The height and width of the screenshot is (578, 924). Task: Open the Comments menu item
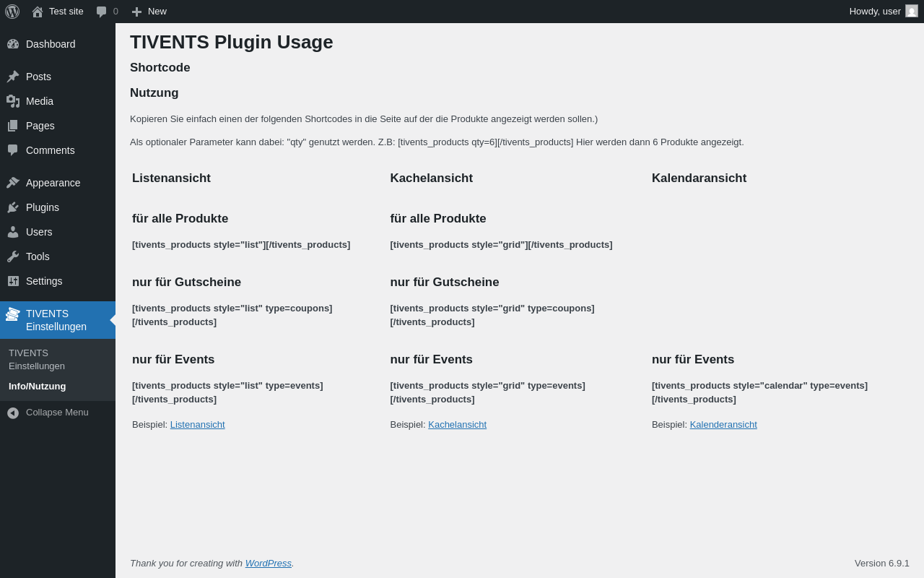click(58, 150)
